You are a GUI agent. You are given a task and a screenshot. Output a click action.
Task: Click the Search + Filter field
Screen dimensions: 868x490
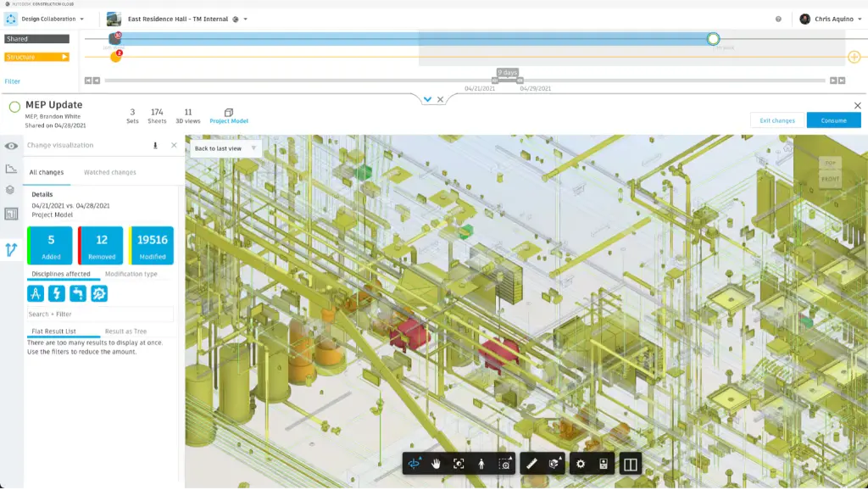point(100,314)
